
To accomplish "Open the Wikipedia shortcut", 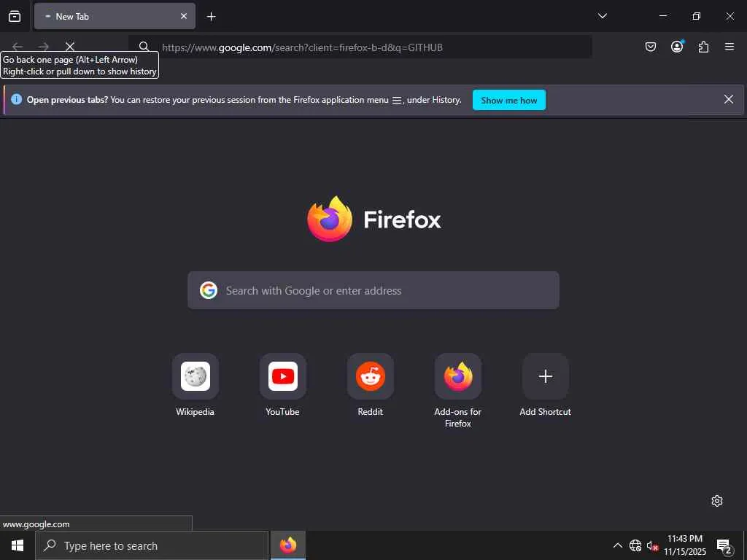I will pyautogui.click(x=196, y=376).
